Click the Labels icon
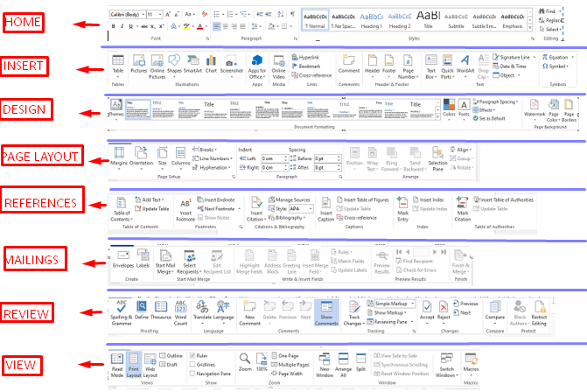Screen dimensions: 587x392 point(143,259)
